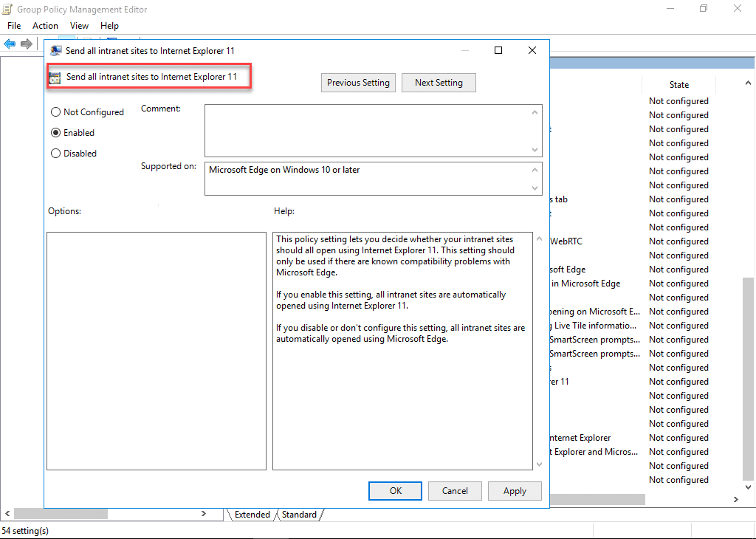Image resolution: width=756 pixels, height=539 pixels.
Task: Click the policy setting icon beside the heading
Action: point(55,78)
